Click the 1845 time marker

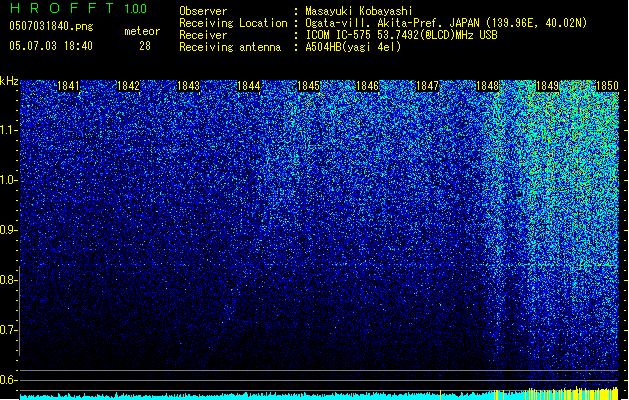308,86
